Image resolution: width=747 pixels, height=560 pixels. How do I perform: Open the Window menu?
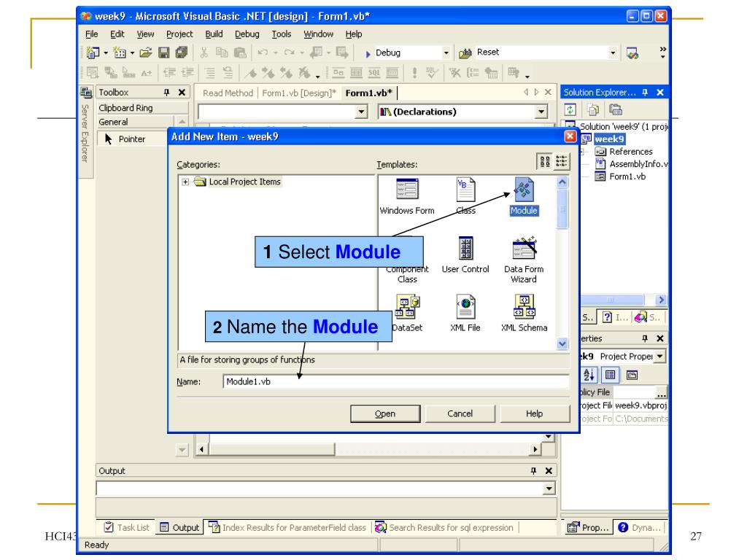[318, 34]
